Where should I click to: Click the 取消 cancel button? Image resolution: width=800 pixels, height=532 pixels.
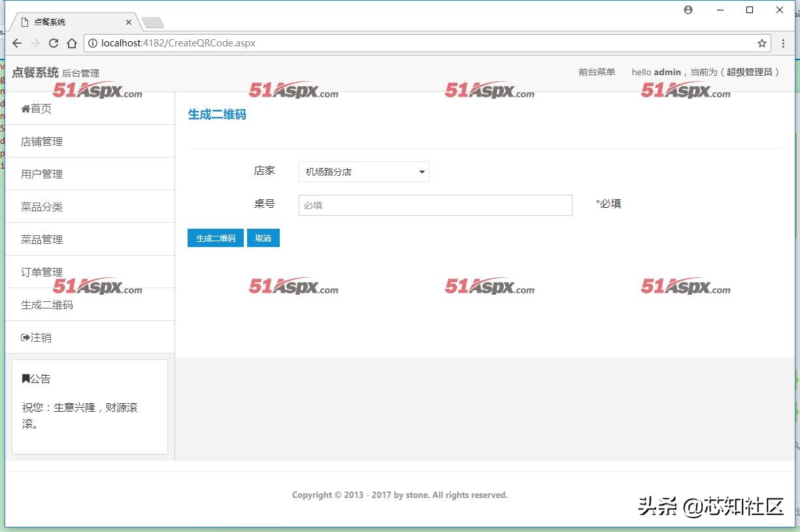pyautogui.click(x=263, y=238)
